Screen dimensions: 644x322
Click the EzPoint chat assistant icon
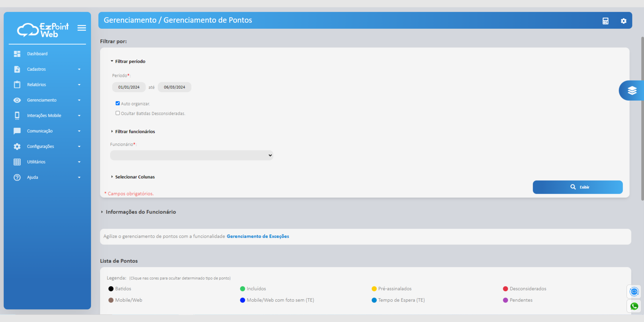[x=634, y=292]
